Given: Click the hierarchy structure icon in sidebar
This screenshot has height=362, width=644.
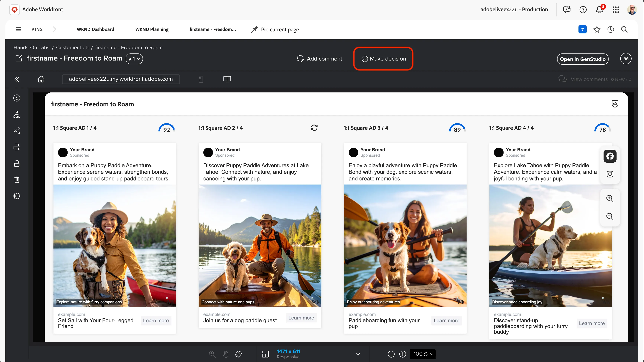Looking at the screenshot, I should 17,115.
